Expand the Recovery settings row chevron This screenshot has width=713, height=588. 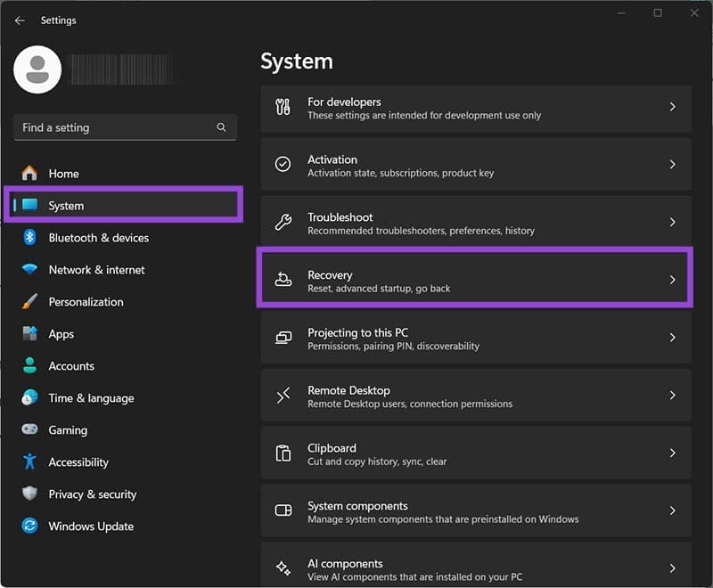pos(672,281)
